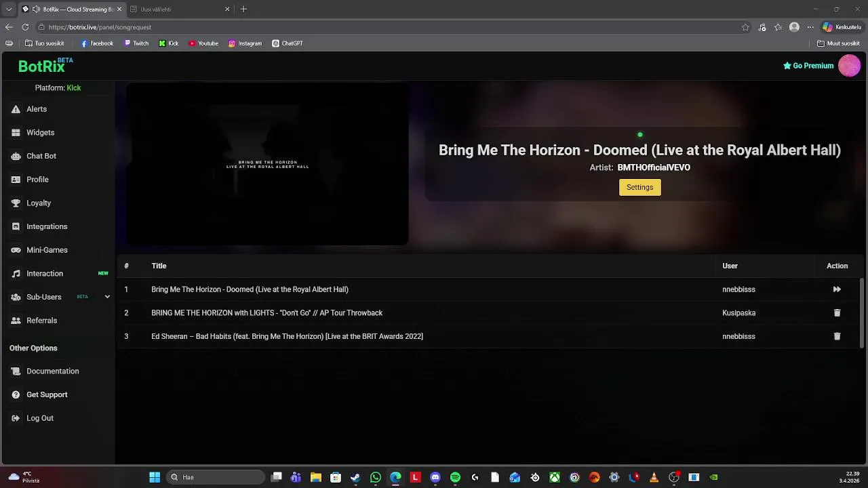Open the tab list dropdown arrow
Viewport: 868px width, 488px height.
(9, 9)
